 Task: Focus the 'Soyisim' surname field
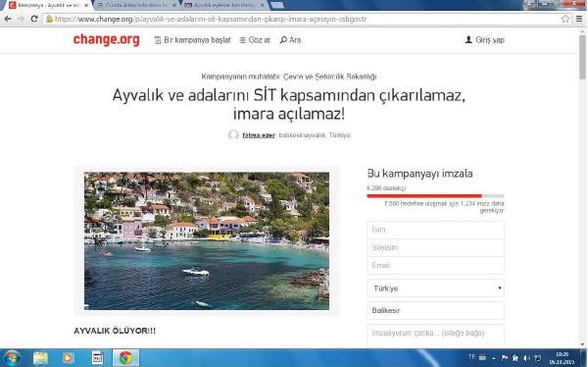coord(435,247)
